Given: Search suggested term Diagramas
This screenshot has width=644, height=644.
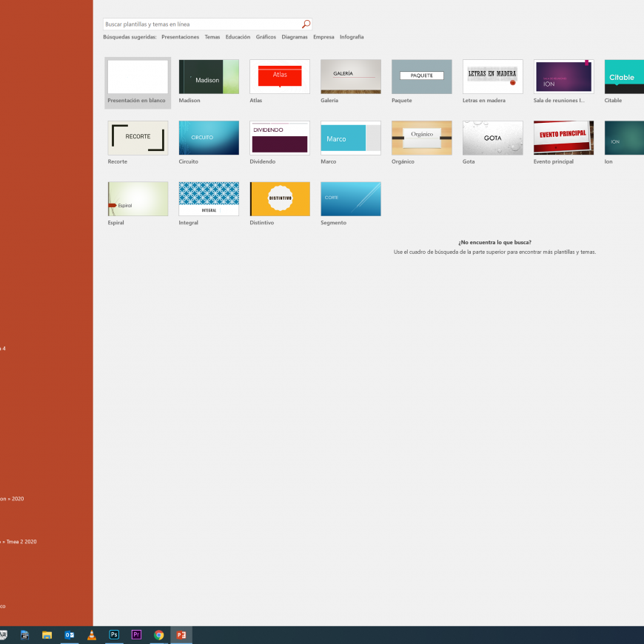Looking at the screenshot, I should (295, 37).
